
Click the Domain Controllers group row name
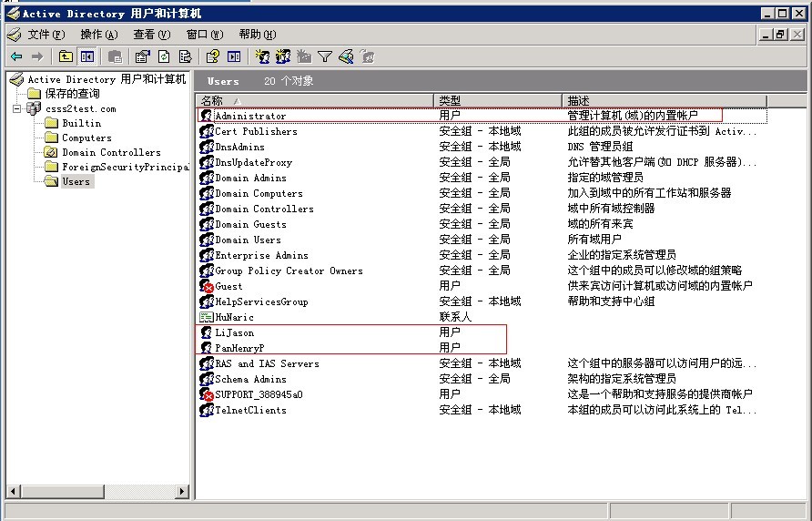coord(264,209)
